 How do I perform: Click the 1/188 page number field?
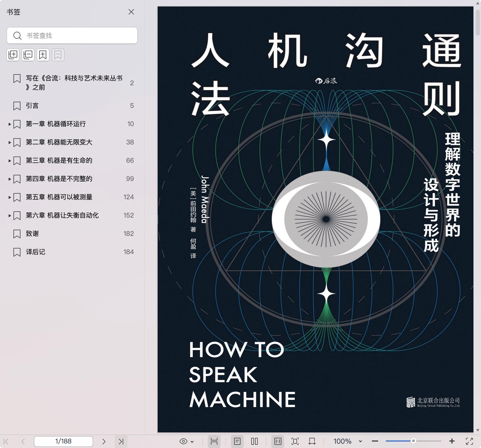click(x=63, y=441)
